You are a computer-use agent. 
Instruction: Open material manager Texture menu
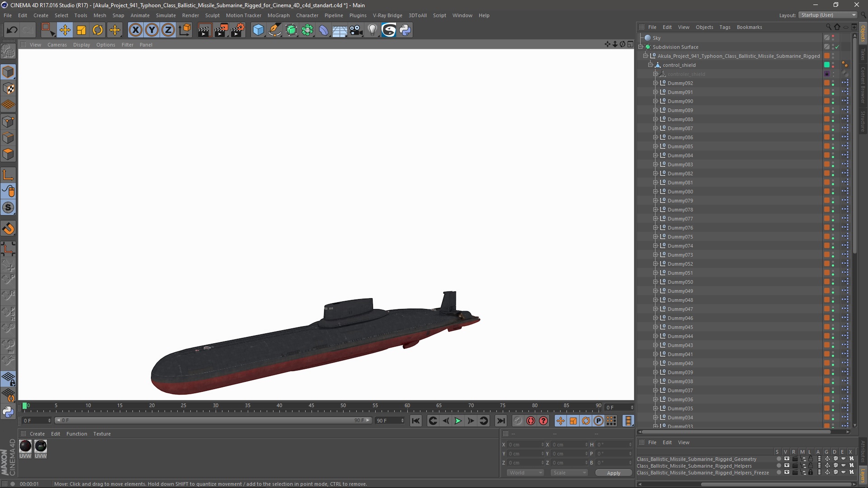tap(102, 434)
